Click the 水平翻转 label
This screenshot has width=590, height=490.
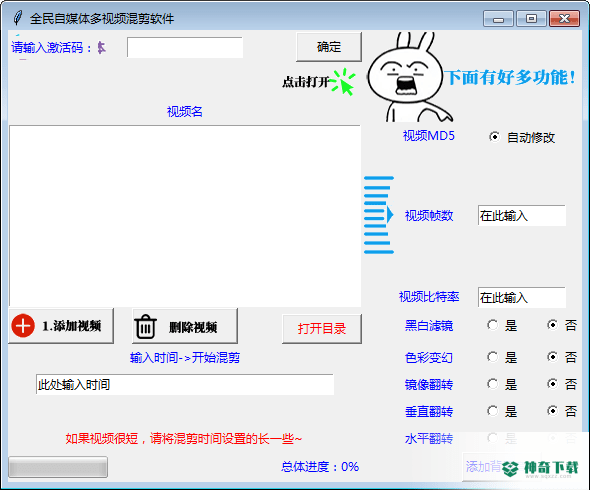[x=429, y=438]
